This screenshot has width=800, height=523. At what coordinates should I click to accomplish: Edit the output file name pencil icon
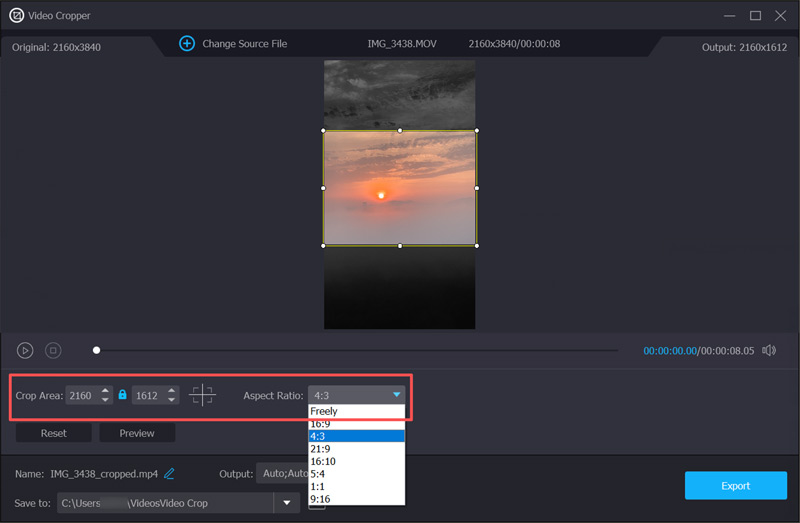click(x=169, y=474)
